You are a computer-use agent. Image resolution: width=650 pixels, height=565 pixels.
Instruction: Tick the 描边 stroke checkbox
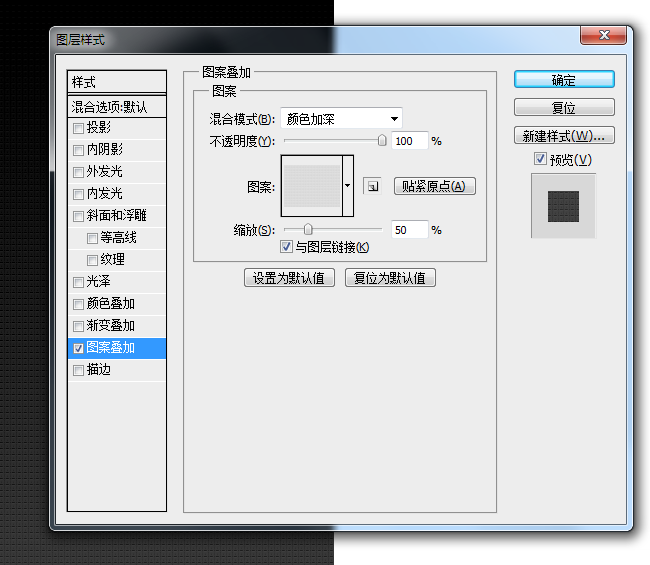(79, 370)
